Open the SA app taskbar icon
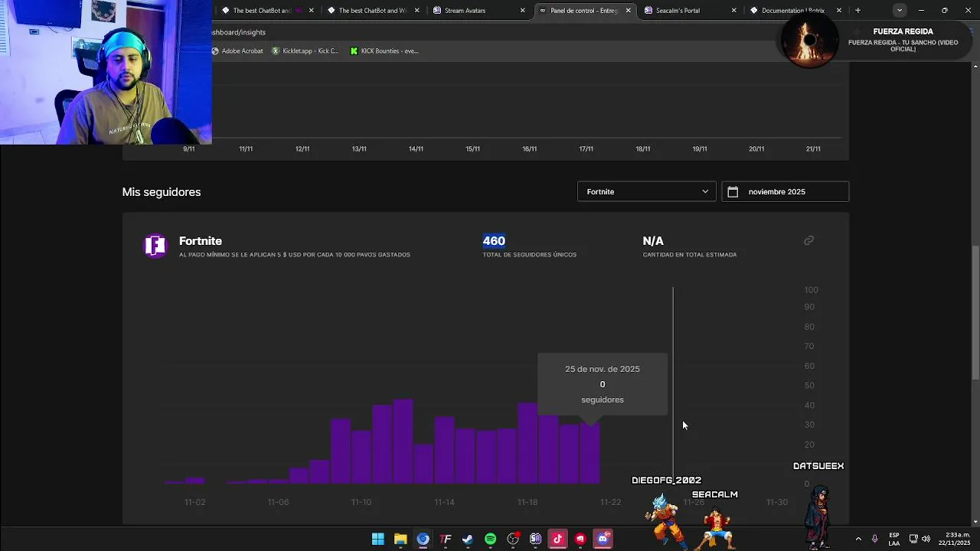This screenshot has width=980, height=551. [x=535, y=539]
